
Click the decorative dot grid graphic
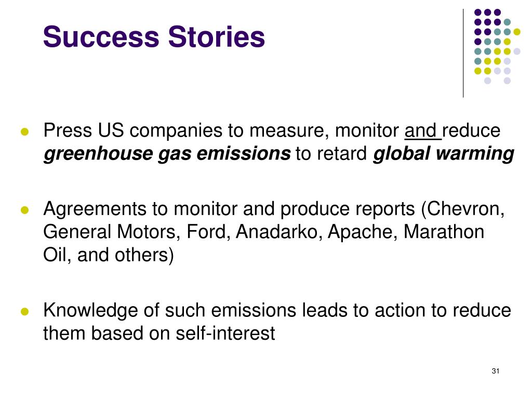[497, 46]
